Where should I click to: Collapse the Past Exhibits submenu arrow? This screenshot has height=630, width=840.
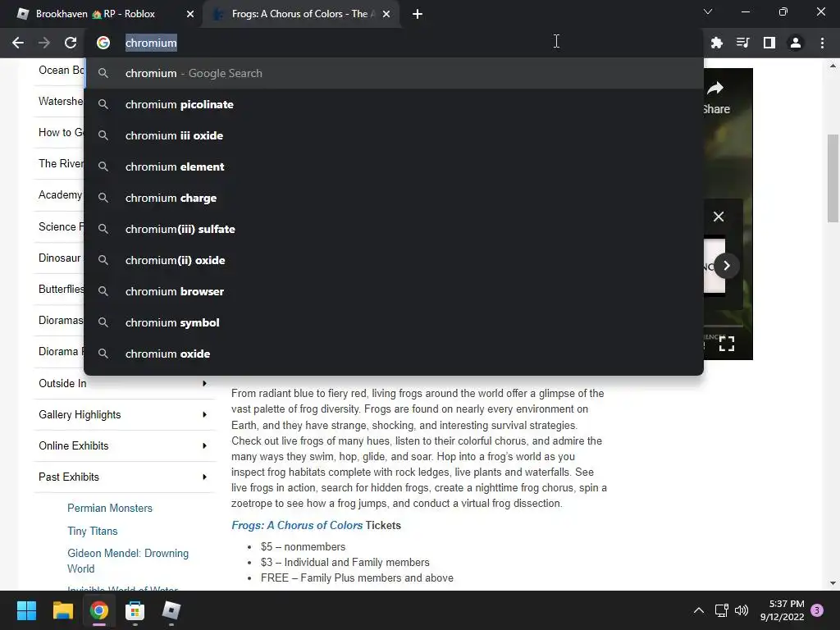coord(204,477)
